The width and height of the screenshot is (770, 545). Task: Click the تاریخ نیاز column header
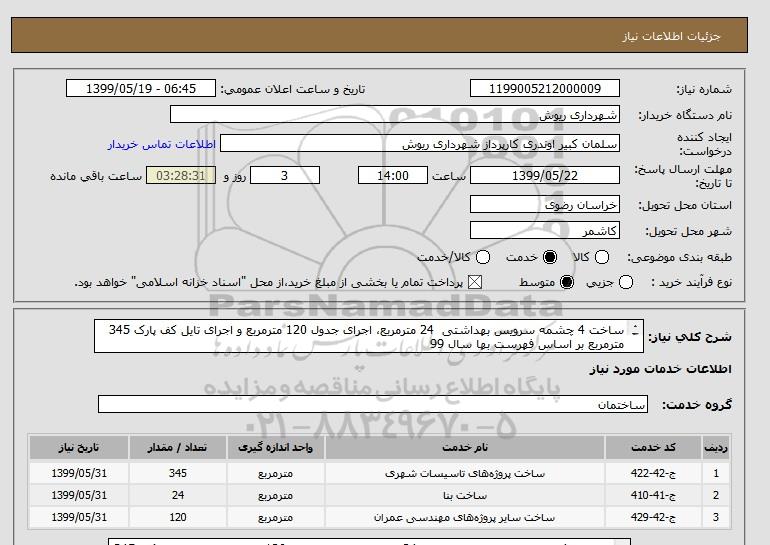click(79, 447)
